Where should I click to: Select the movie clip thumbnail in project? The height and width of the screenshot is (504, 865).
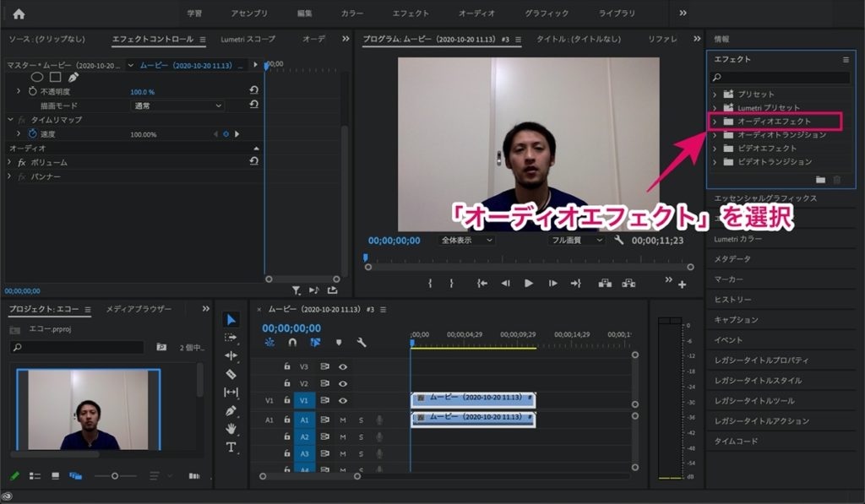pyautogui.click(x=88, y=409)
